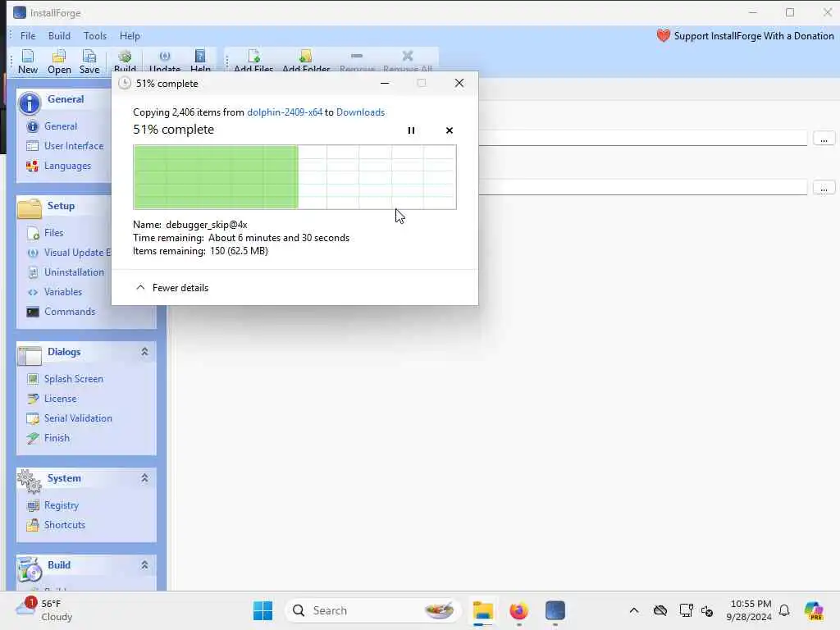The height and width of the screenshot is (630, 840).
Task: Pause the file copy operation
Action: point(411,130)
